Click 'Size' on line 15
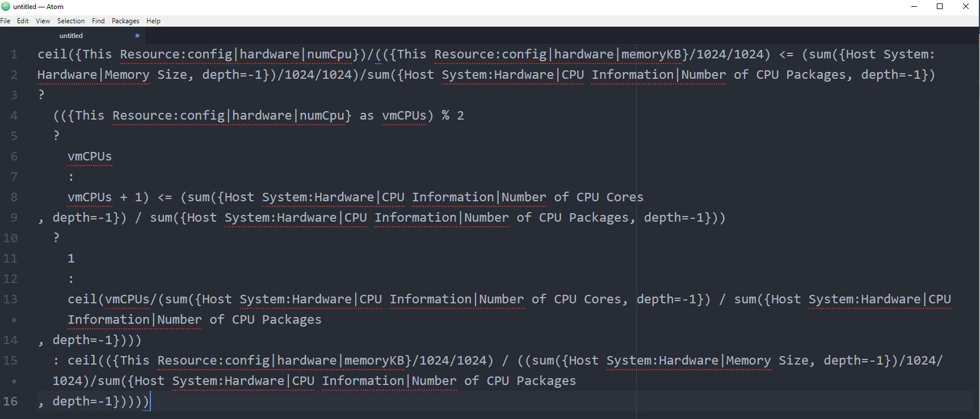 click(793, 361)
